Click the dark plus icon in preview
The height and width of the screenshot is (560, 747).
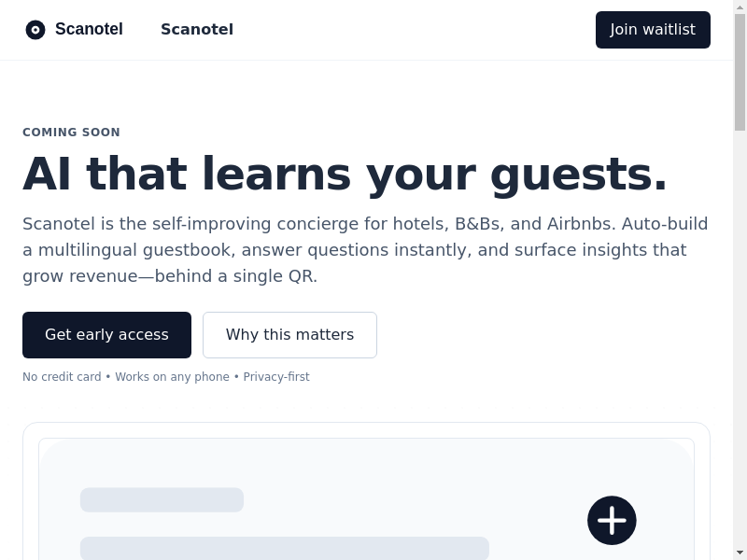[x=612, y=520]
